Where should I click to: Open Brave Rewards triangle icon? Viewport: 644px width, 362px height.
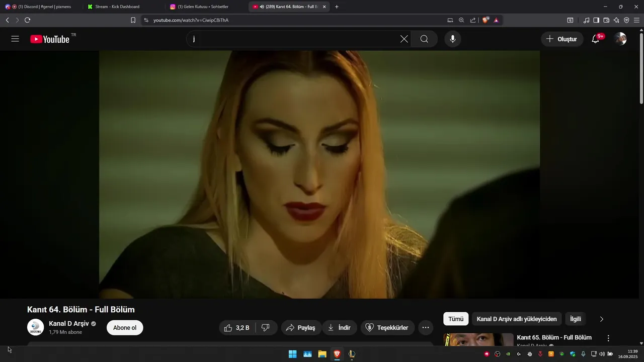pos(496,20)
